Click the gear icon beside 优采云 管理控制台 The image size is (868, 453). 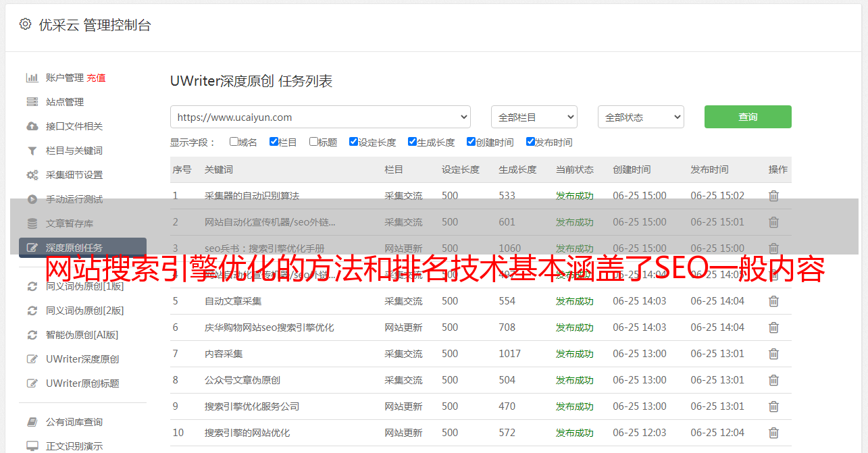click(25, 24)
